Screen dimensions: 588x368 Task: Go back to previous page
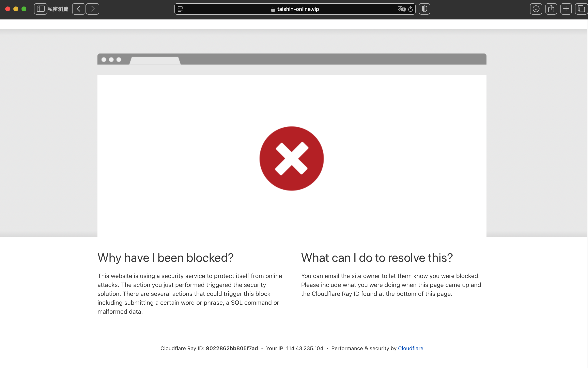(x=79, y=9)
